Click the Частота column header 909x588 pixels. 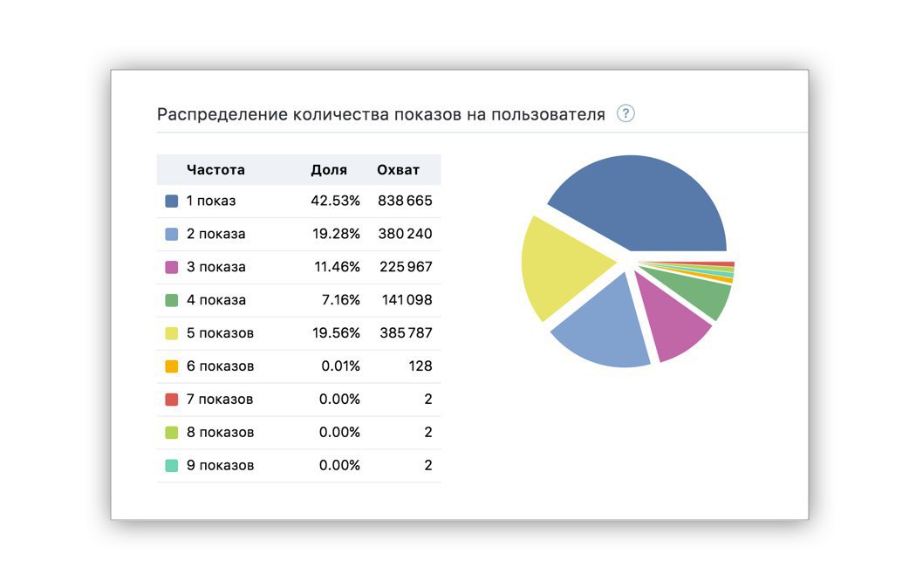(215, 170)
